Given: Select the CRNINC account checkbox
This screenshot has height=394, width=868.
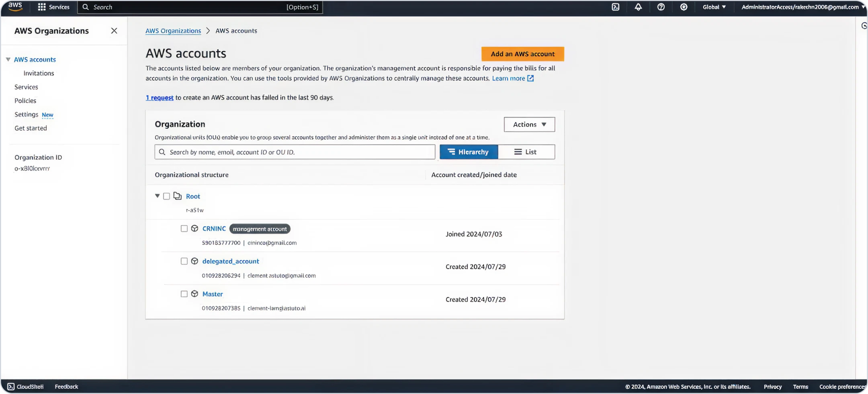Looking at the screenshot, I should tap(184, 228).
